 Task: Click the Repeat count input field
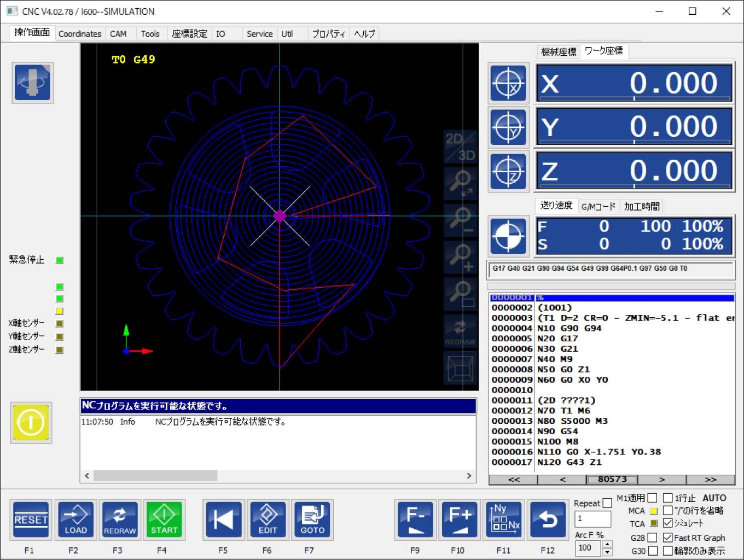click(592, 518)
